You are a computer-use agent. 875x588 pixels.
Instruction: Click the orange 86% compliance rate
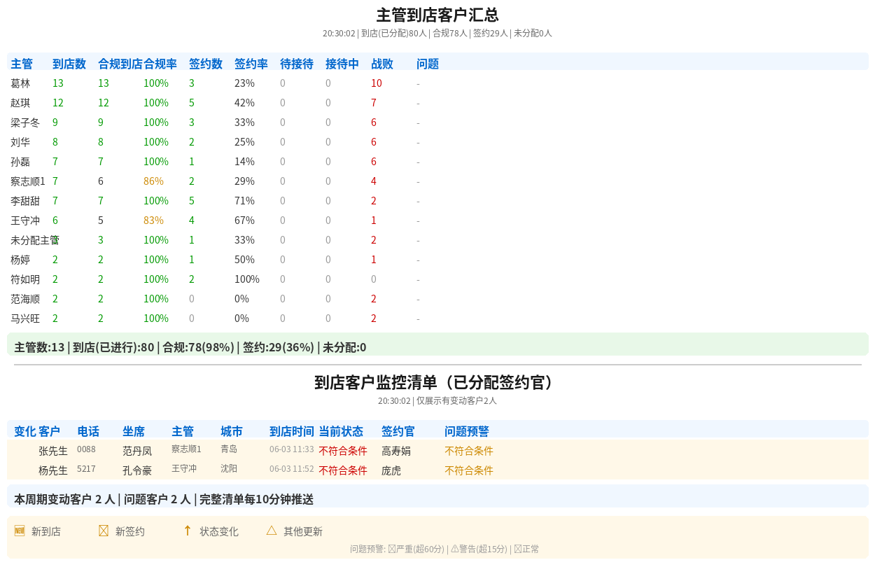(153, 181)
